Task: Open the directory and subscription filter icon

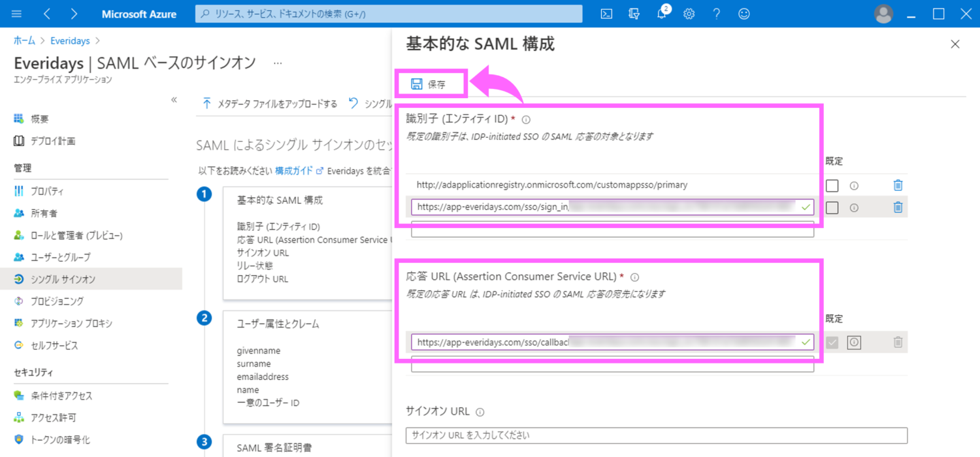Action: point(634,14)
